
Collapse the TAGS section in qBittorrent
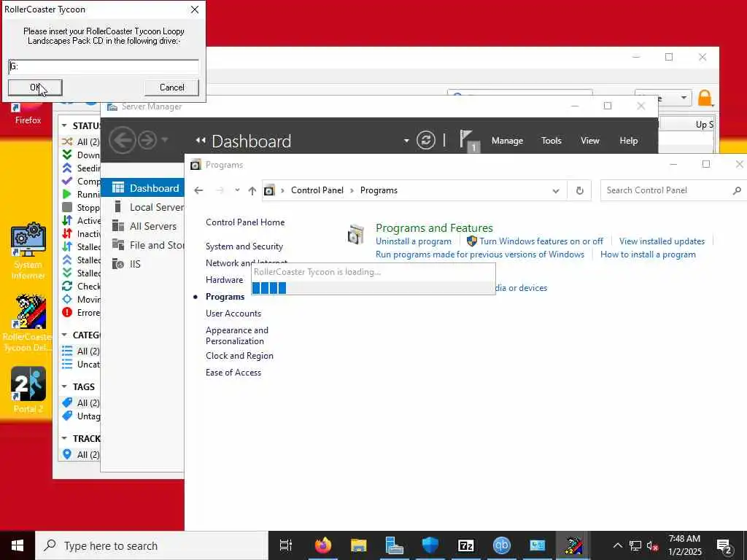[x=64, y=386]
